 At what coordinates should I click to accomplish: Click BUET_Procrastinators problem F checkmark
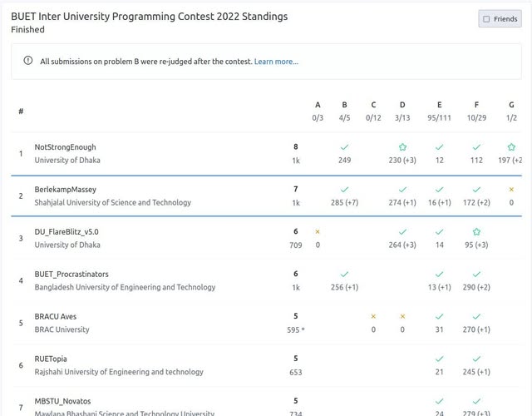[476, 274]
